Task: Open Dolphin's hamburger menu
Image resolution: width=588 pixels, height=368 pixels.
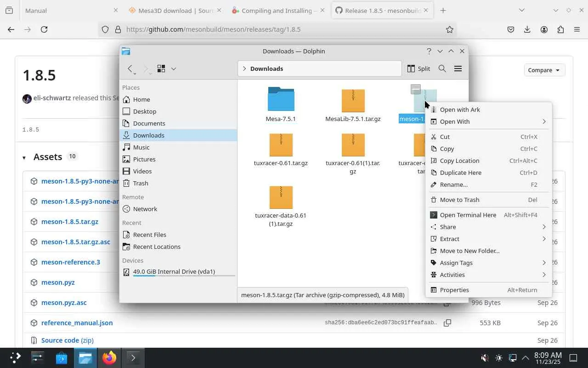Action: 458,69
